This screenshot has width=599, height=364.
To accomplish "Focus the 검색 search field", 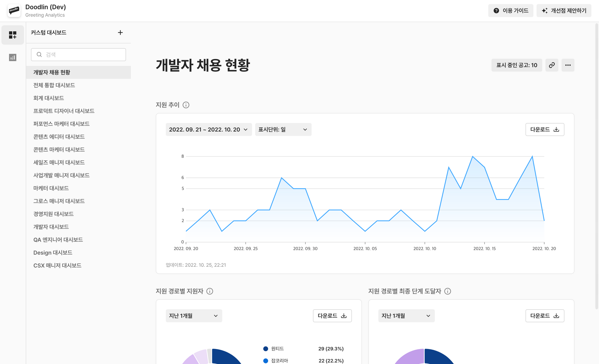I will 78,54.
